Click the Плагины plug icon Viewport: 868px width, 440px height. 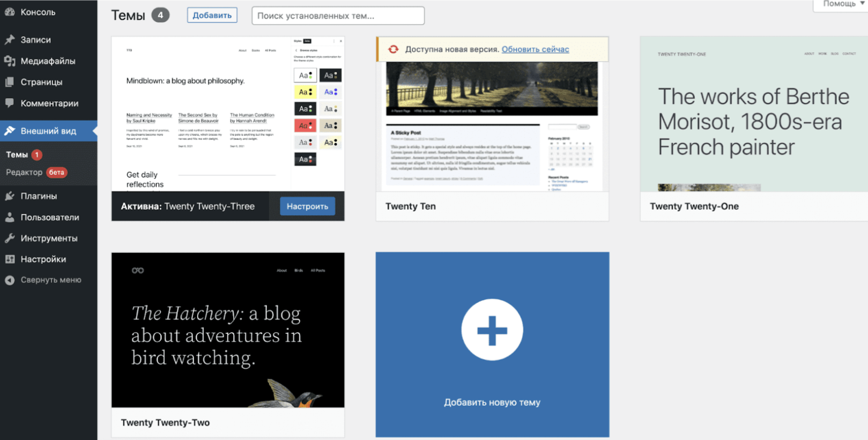tap(9, 196)
